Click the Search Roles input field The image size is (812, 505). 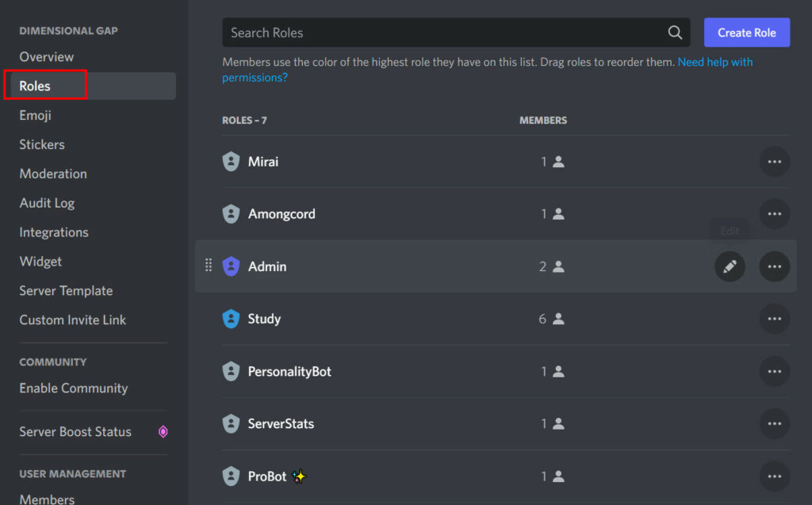pos(436,32)
